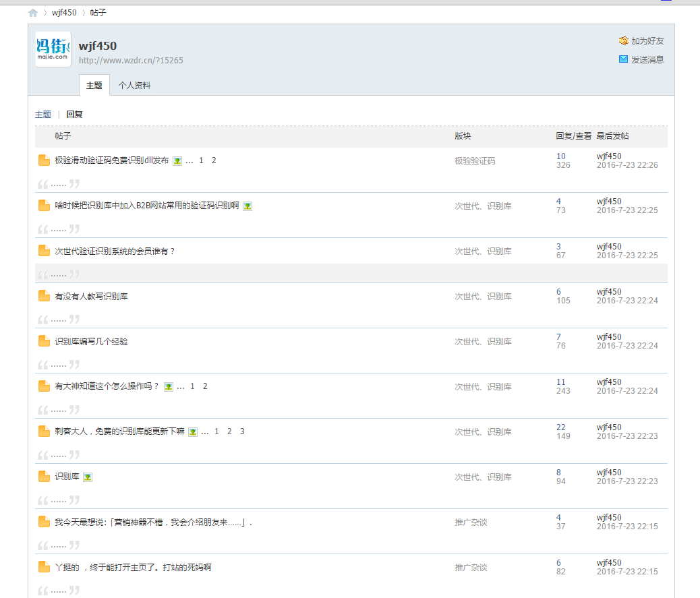Click wjf450 in the breadcrumb

tap(64, 13)
